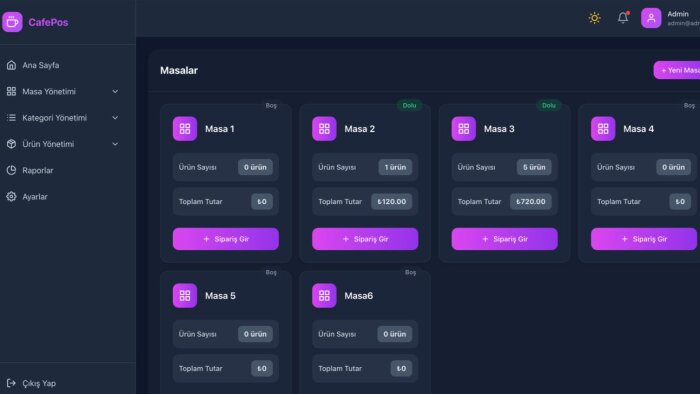This screenshot has width=700, height=394.
Task: Click Masa 4 card title
Action: click(x=638, y=129)
